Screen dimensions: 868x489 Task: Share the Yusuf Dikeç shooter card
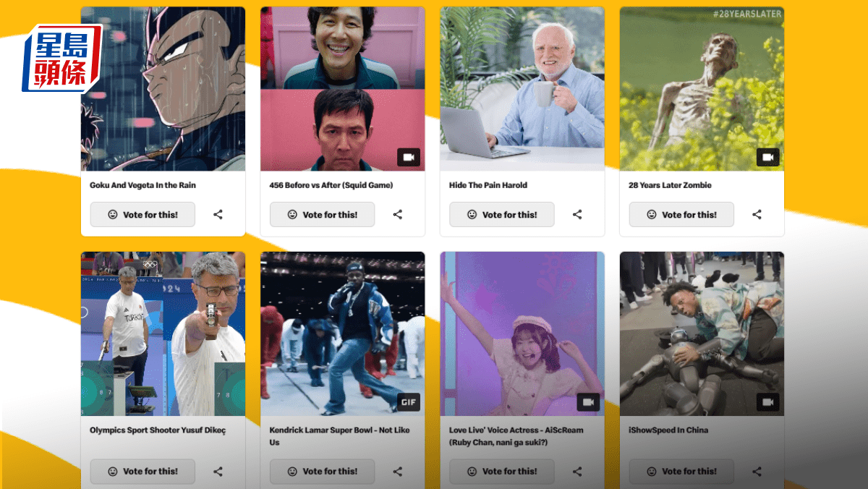click(218, 472)
